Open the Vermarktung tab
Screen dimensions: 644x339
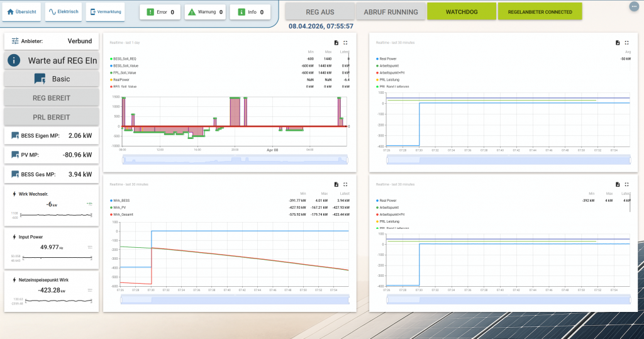105,12
